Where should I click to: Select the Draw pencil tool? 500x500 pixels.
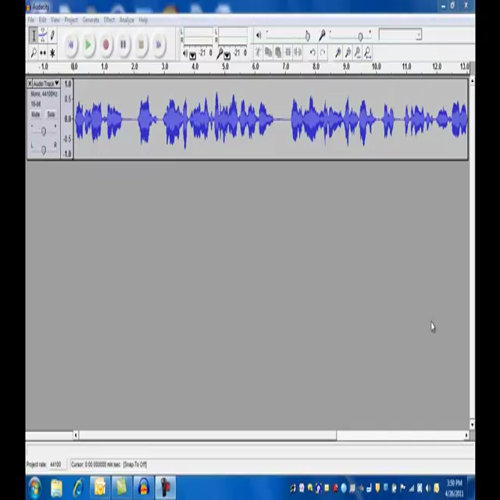pos(52,35)
